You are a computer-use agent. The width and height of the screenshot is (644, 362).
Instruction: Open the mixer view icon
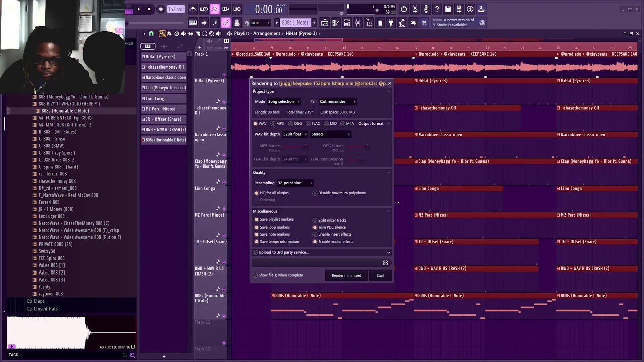[358, 23]
